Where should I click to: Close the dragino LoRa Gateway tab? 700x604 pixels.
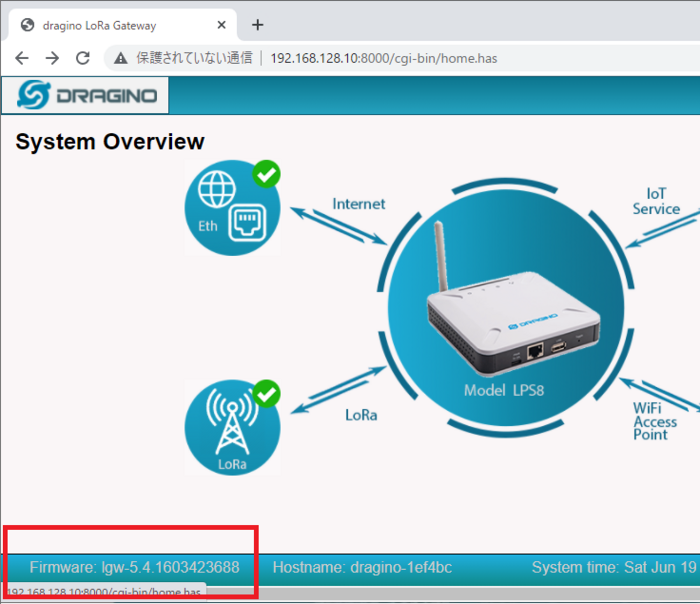tap(221, 25)
